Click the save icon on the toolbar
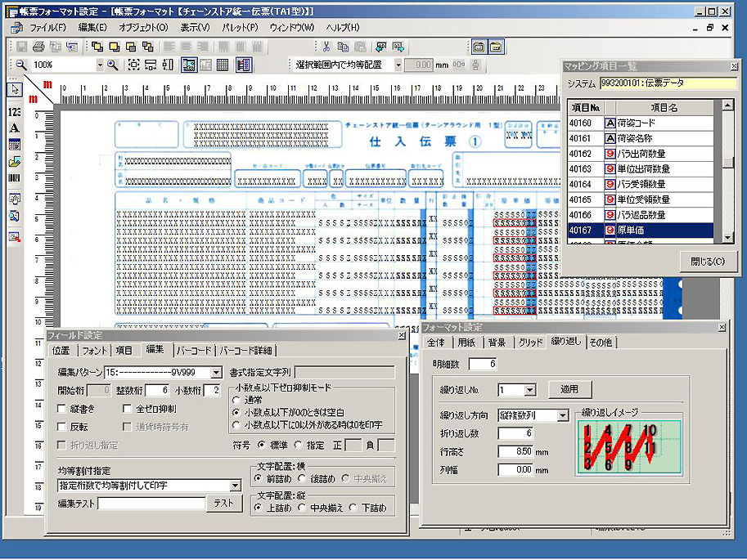This screenshot has height=560, width=747. point(22,45)
